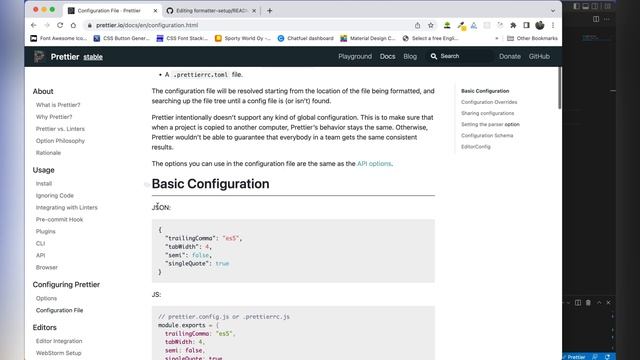Open the VS Code editor more actions menu
This screenshot has width=640, height=360.
pyautogui.click(x=607, y=19)
